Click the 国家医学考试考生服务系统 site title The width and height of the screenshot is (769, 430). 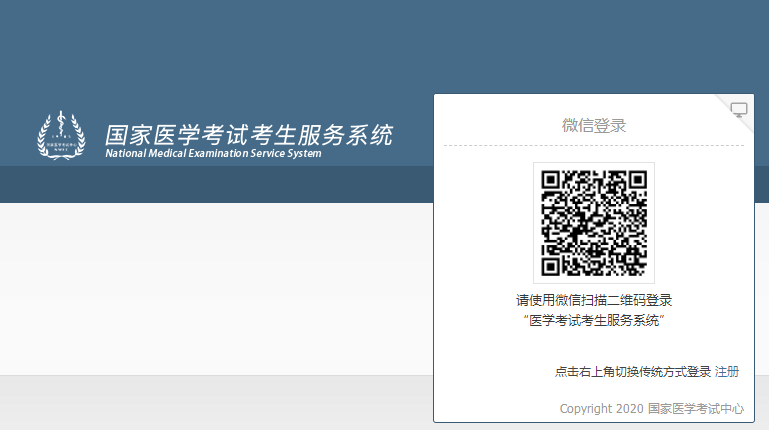[x=249, y=134]
